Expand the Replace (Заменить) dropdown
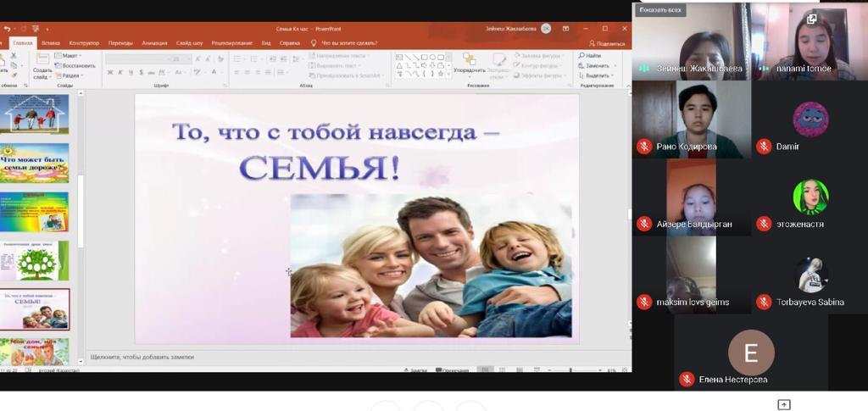The height and width of the screenshot is (411, 868). pos(597,65)
